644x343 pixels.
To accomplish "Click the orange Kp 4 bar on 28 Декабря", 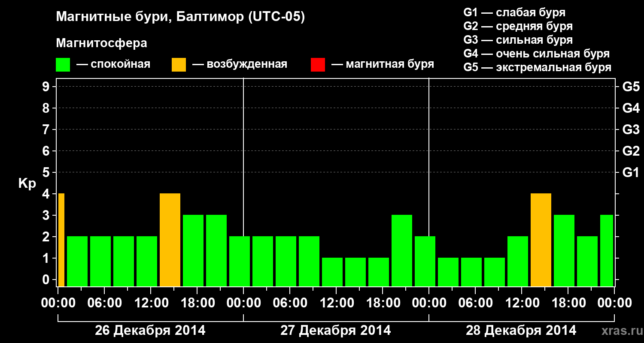I will tap(541, 240).
